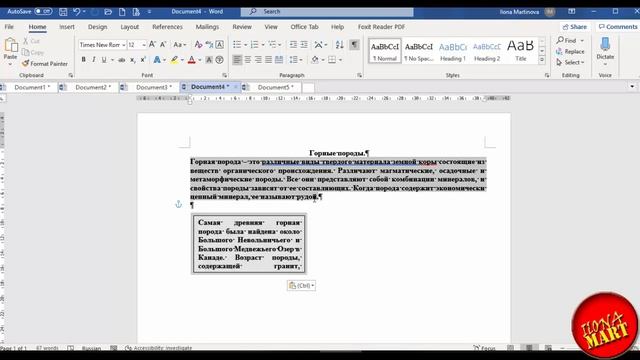Click the Justify alignment icon
640x360 pixels.
click(x=268, y=60)
